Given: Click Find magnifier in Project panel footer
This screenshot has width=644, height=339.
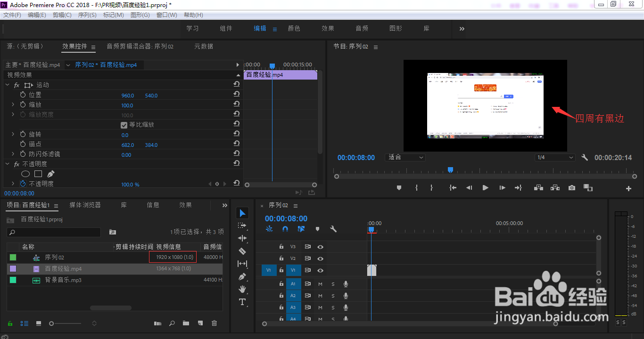Looking at the screenshot, I should click(172, 323).
